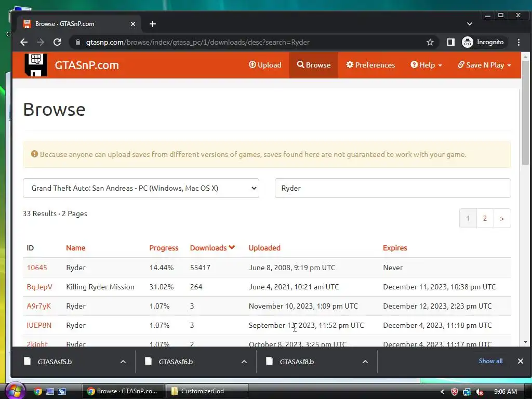
Task: Click the muted volume tray icon
Action: pos(480,392)
